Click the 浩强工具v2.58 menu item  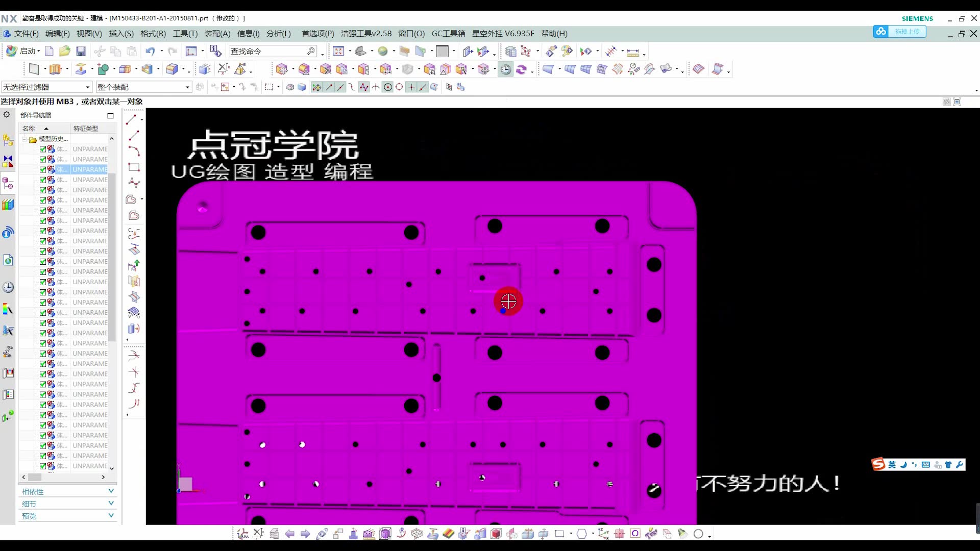coord(365,33)
